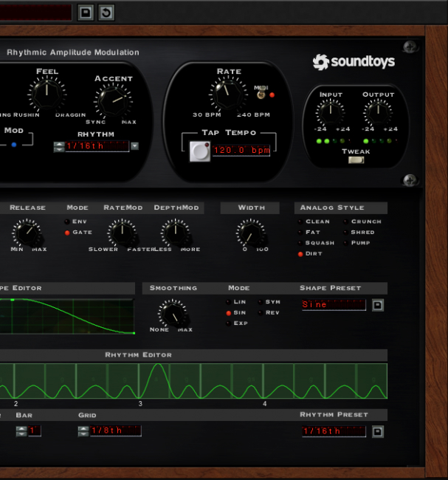Click beat marker 2 under Rhythm Editor

[x=16, y=404]
